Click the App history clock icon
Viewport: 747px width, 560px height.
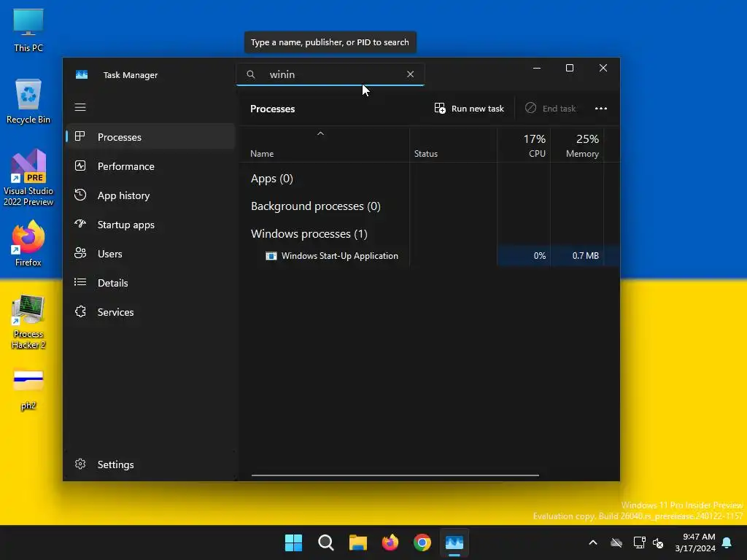(80, 195)
